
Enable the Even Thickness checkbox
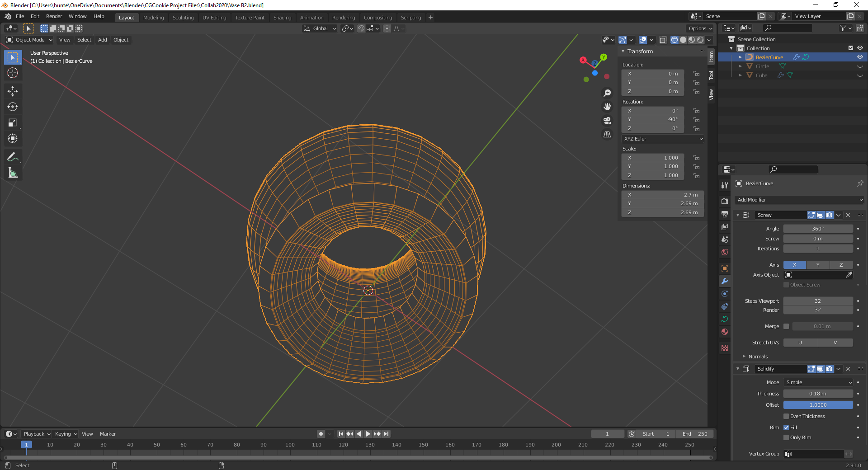[x=786, y=416]
